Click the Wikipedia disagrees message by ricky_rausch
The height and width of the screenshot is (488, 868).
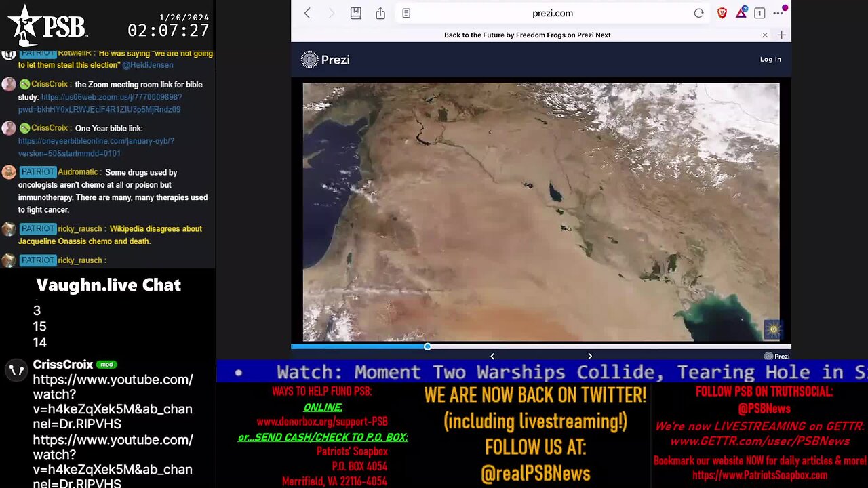pyautogui.click(x=111, y=235)
